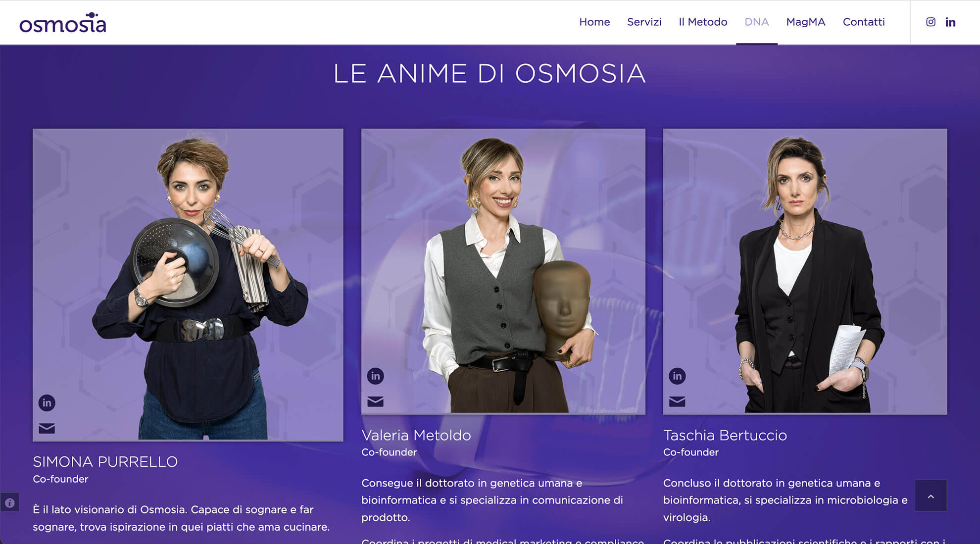
Task: Open LinkedIn icon in top navigation
Action: 950,22
